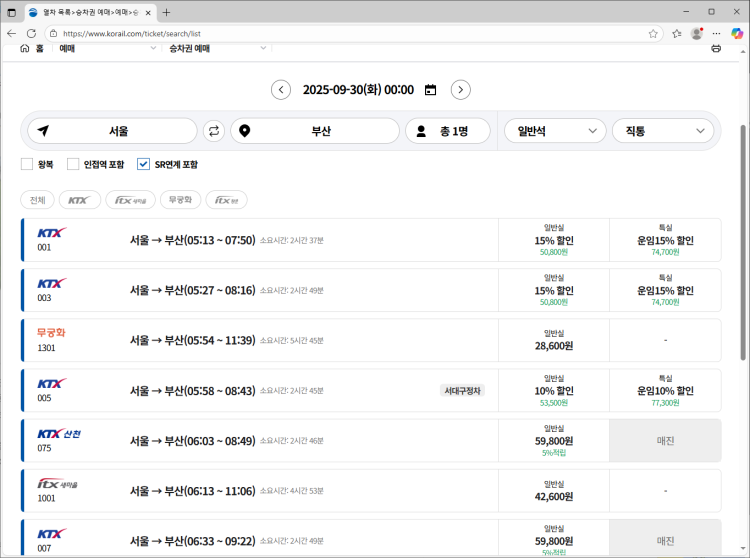
Task: Select 일반실 59,800원 for KTX 산천 075
Action: point(554,441)
